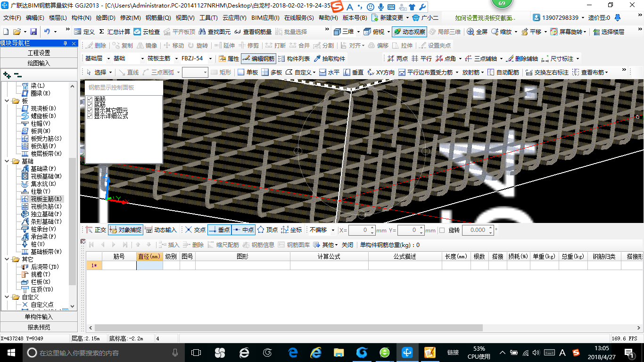Image resolution: width=644 pixels, height=362 pixels.
Task: Uncheck 显示详细公式 checkbox
Action: tap(90, 116)
